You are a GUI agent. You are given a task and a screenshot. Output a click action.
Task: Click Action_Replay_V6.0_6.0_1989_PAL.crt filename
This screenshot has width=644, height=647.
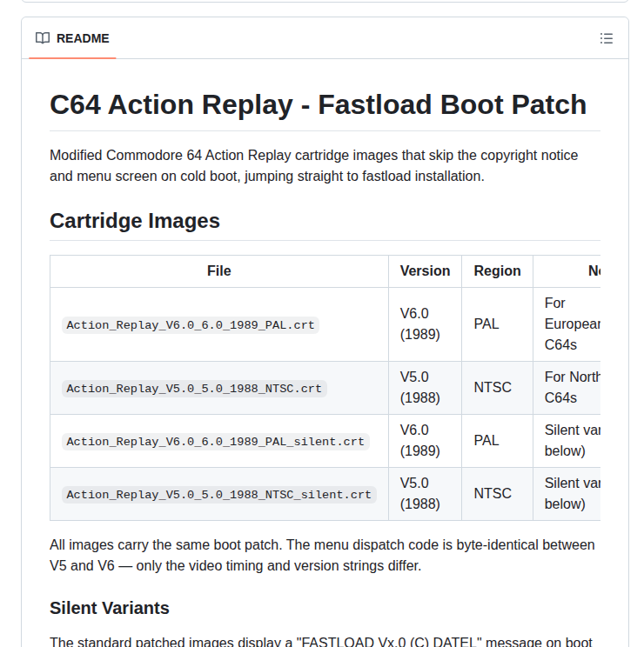pos(191,325)
